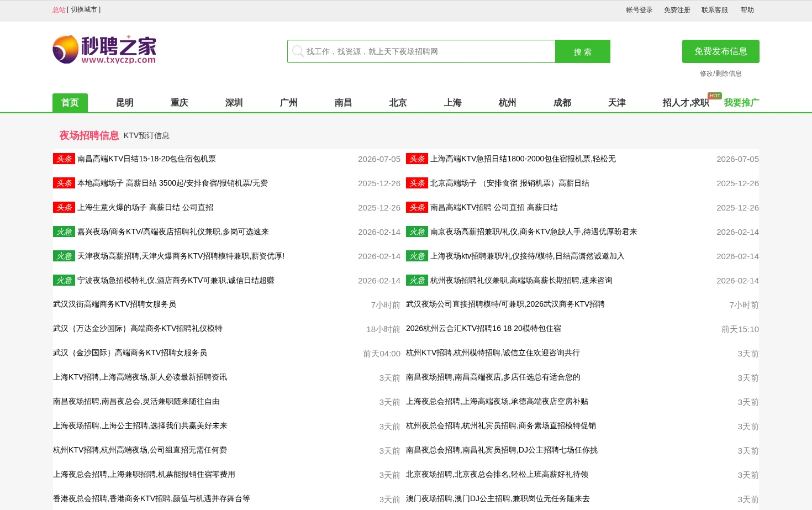812x510 pixels.
Task: Open the 杭州 navigation tab
Action: (508, 103)
